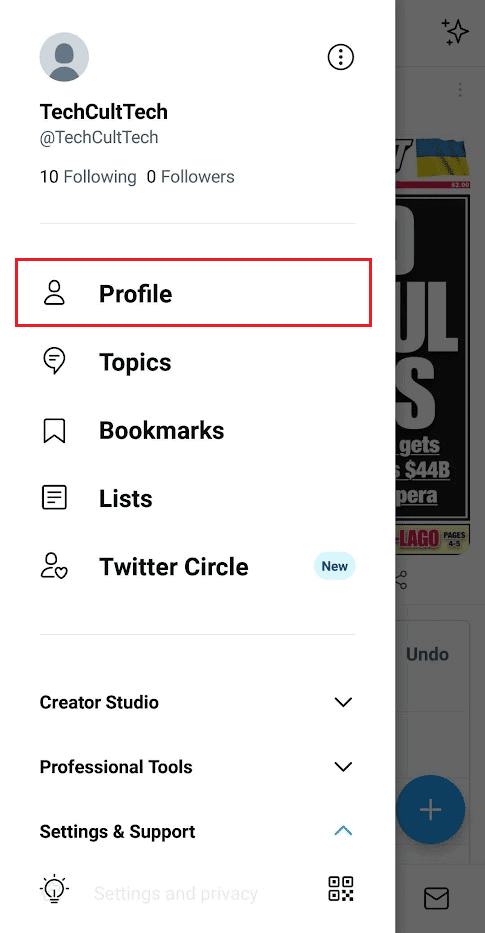Tap the compose tweet plus button
Viewport: 485px width, 933px height.
coord(431,809)
